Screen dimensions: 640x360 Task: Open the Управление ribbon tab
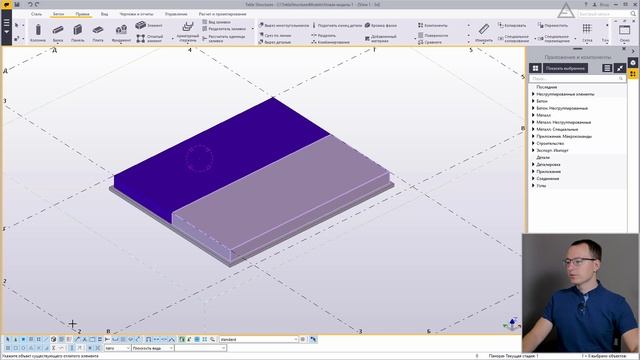tap(176, 14)
